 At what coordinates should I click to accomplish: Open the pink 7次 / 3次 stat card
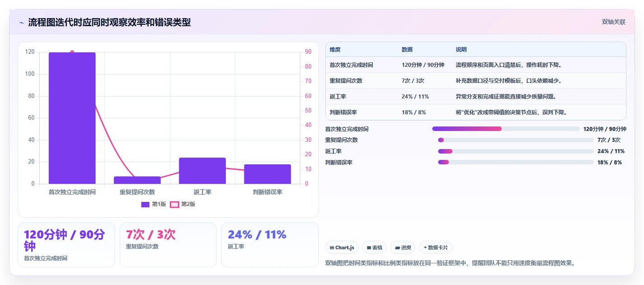168,245
